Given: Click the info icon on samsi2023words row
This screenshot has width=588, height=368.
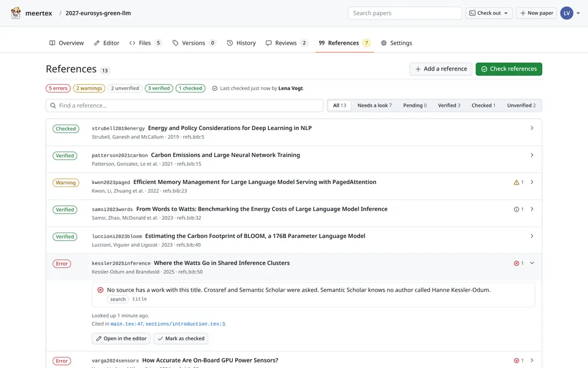Looking at the screenshot, I should click(x=516, y=210).
